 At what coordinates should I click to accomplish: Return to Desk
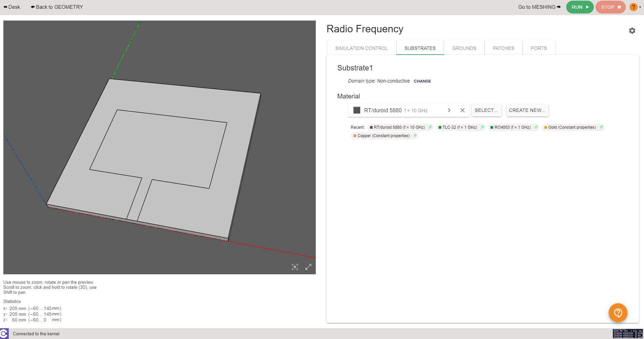12,7
